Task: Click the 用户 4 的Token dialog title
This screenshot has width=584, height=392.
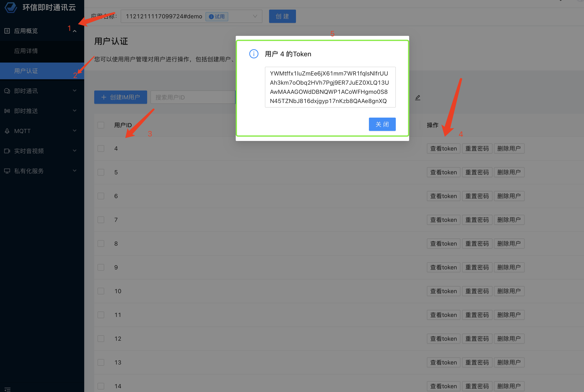Action: [288, 54]
